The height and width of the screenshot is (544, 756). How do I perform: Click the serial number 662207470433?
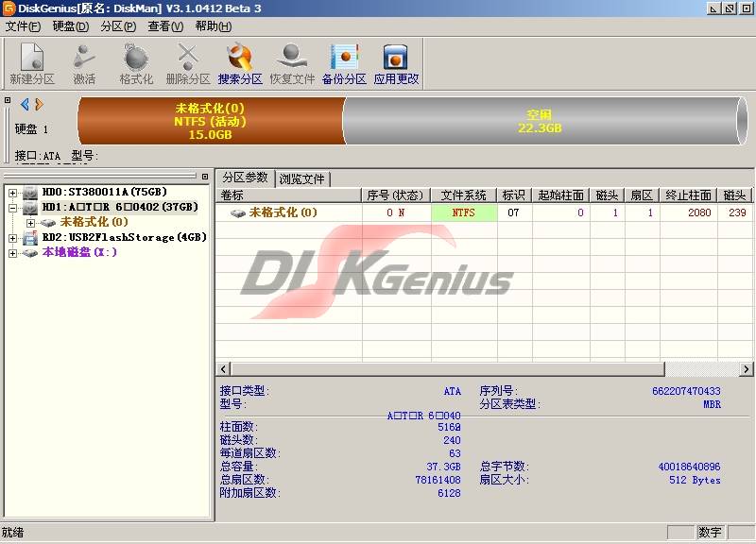coord(686,391)
